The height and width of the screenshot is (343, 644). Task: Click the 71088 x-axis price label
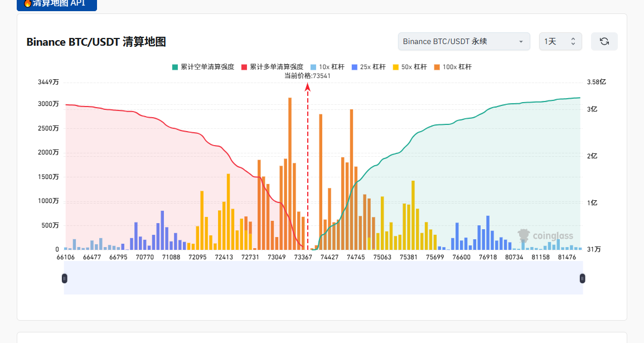point(171,257)
